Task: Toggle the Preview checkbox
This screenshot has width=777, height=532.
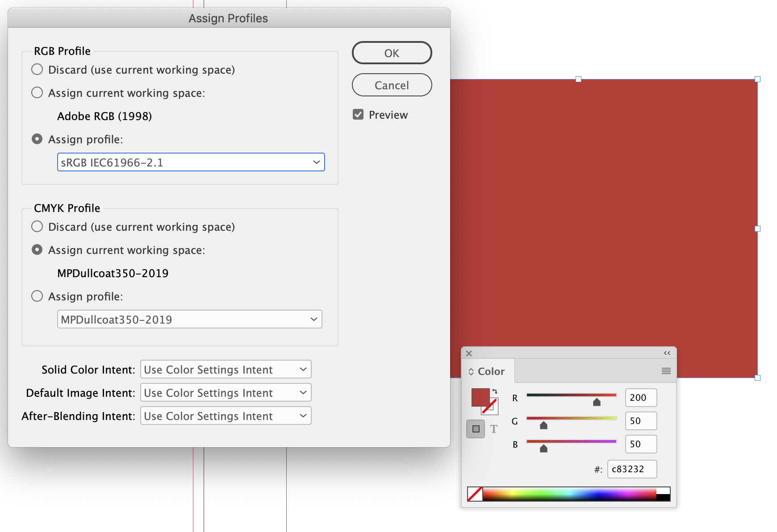Action: 358,114
